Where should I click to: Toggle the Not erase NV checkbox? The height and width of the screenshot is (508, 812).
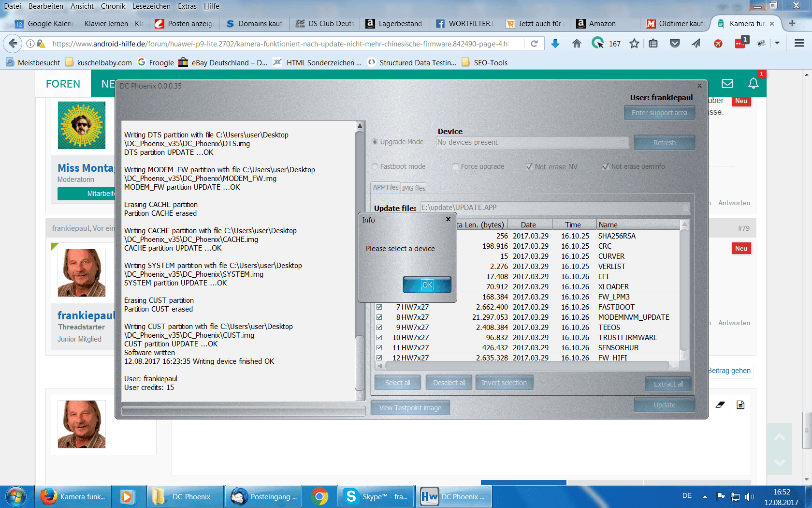(529, 166)
